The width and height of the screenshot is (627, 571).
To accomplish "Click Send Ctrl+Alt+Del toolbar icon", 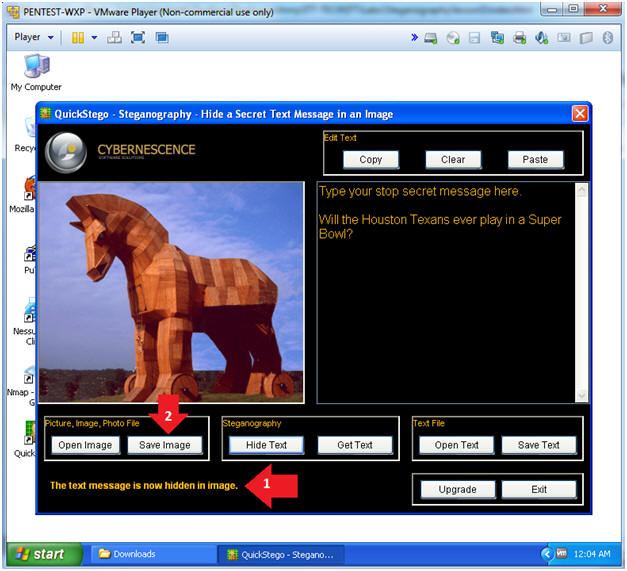I will [x=114, y=38].
